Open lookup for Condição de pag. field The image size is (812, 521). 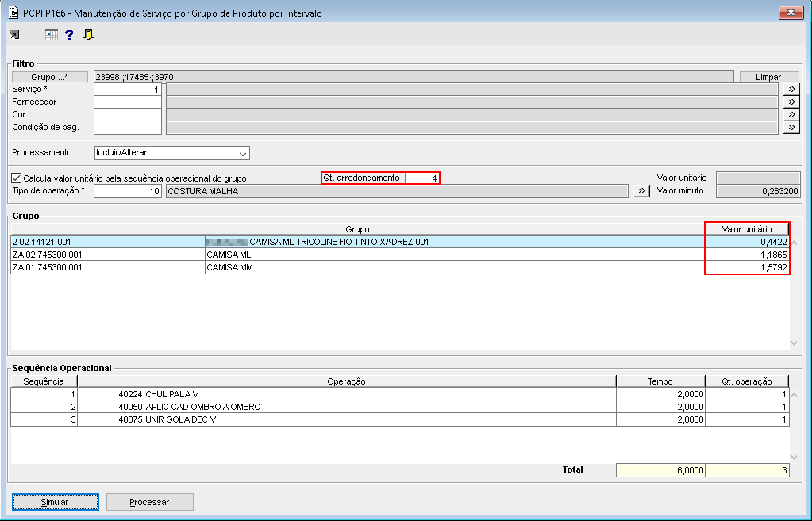point(791,127)
